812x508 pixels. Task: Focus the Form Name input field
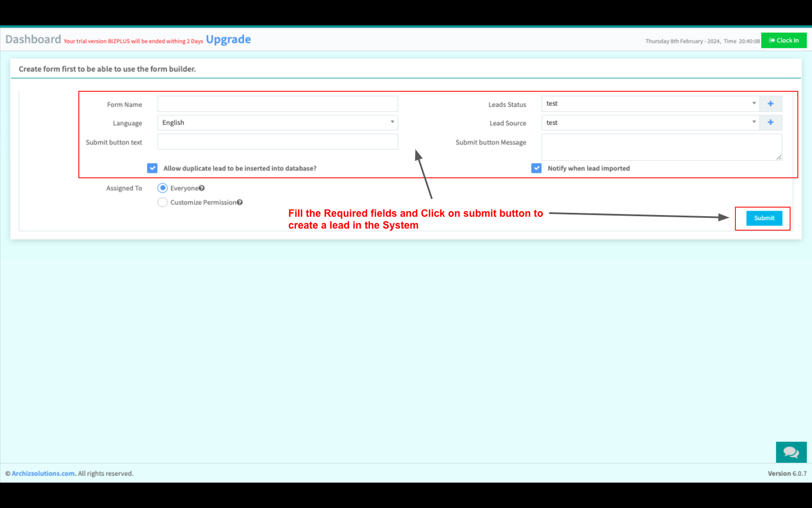point(277,104)
